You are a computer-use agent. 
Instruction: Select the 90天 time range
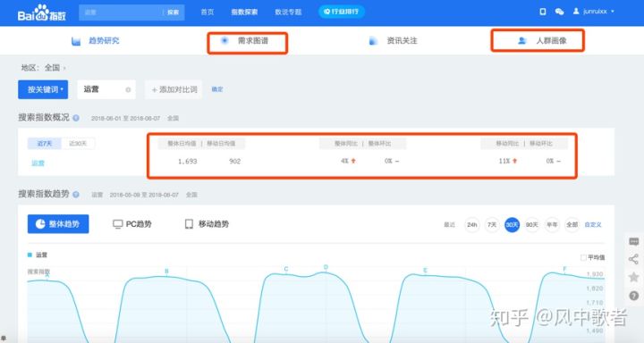pos(532,225)
